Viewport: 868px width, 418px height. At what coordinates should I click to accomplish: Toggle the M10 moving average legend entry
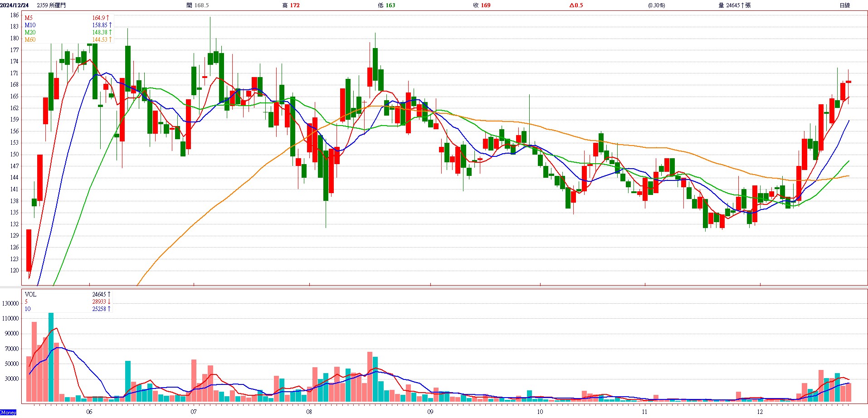point(30,25)
